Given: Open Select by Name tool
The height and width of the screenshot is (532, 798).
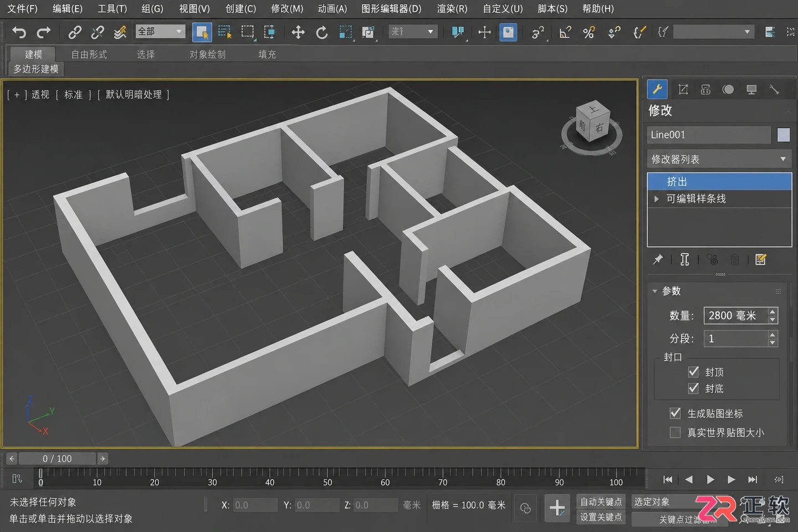Looking at the screenshot, I should click(224, 32).
